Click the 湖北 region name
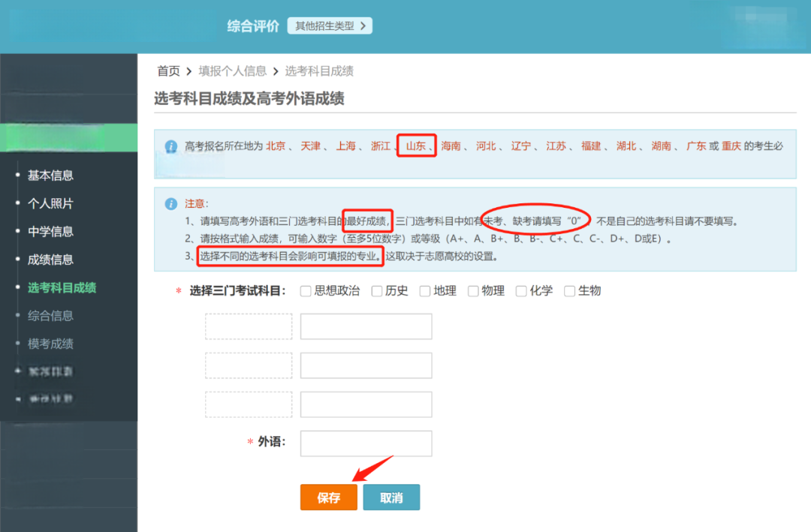 (x=626, y=146)
